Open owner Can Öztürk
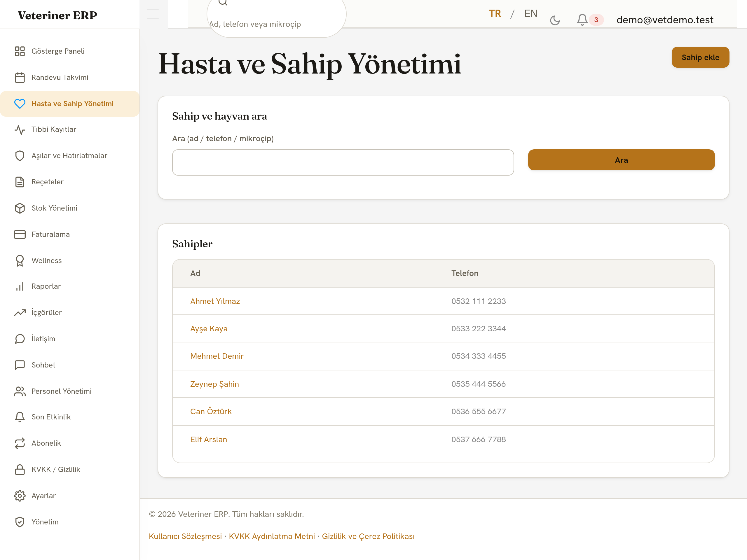Image resolution: width=747 pixels, height=560 pixels. [211, 412]
